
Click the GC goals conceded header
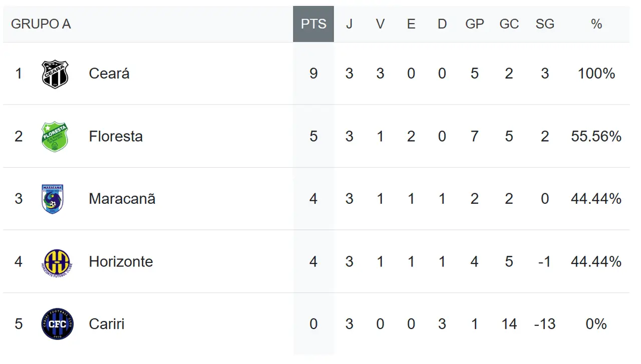point(509,24)
